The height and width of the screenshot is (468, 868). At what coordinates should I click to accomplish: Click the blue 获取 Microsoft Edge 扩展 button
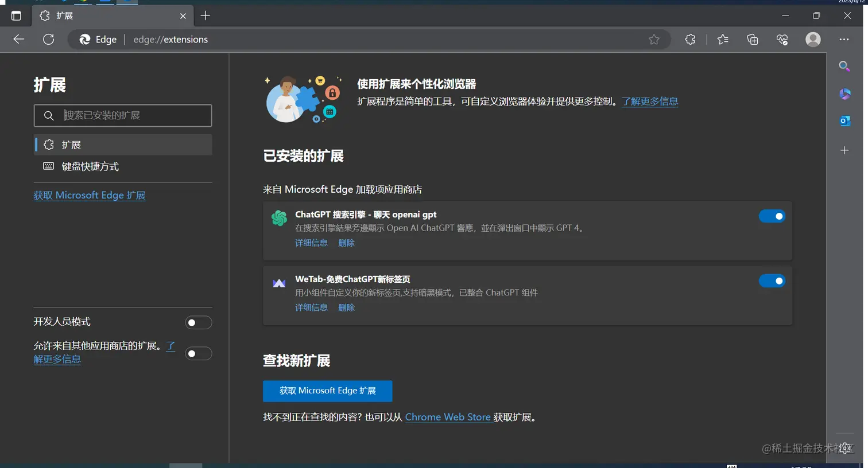tap(328, 391)
